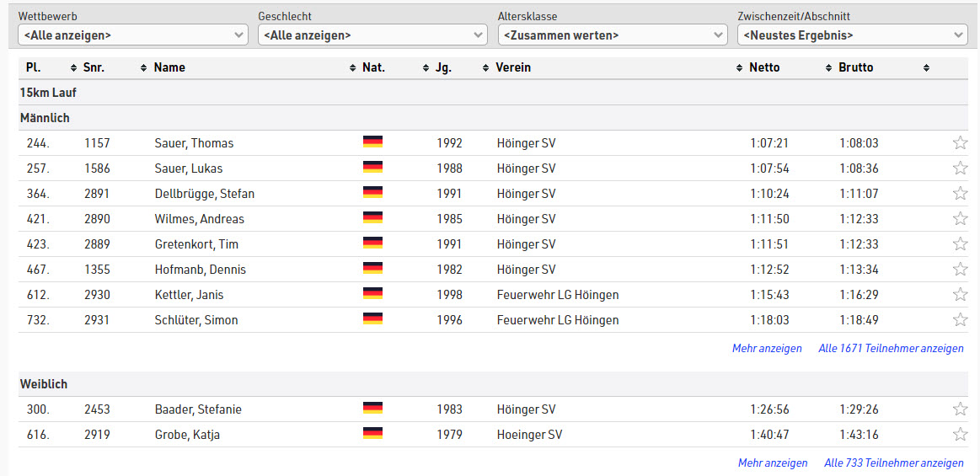Open the Wettbewerb dropdown
This screenshot has width=980, height=476.
pyautogui.click(x=133, y=35)
